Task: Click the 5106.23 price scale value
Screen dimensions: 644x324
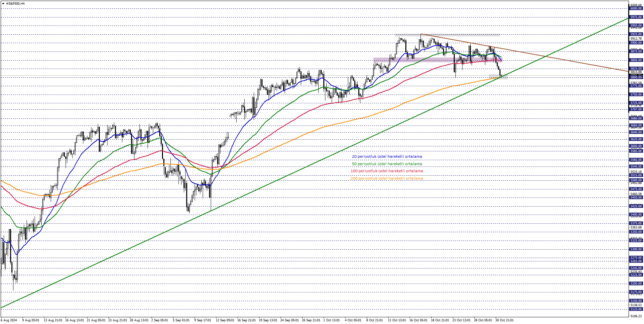Action: (x=636, y=316)
